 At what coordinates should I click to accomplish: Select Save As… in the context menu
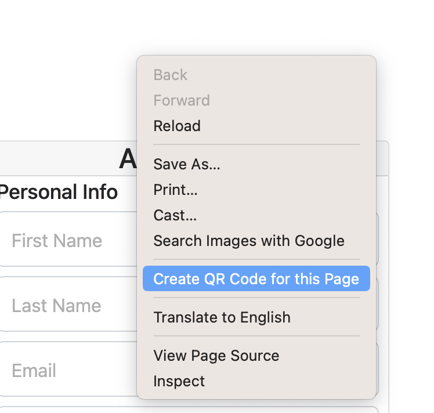(256, 164)
